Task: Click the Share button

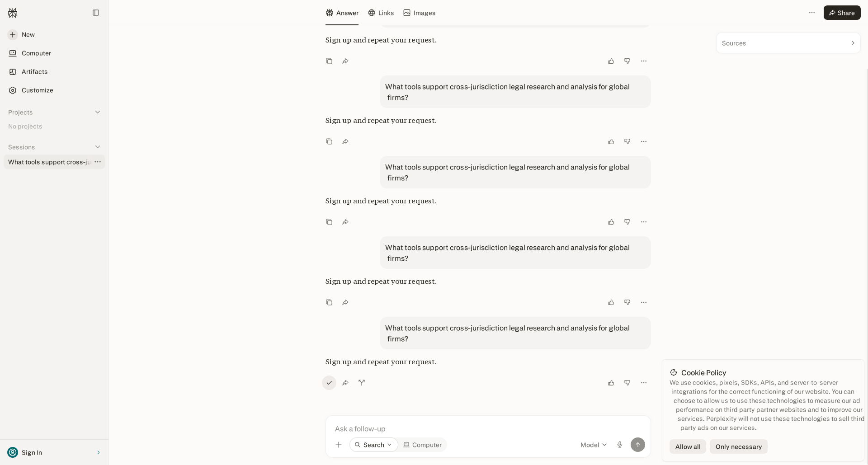Action: 842,13
